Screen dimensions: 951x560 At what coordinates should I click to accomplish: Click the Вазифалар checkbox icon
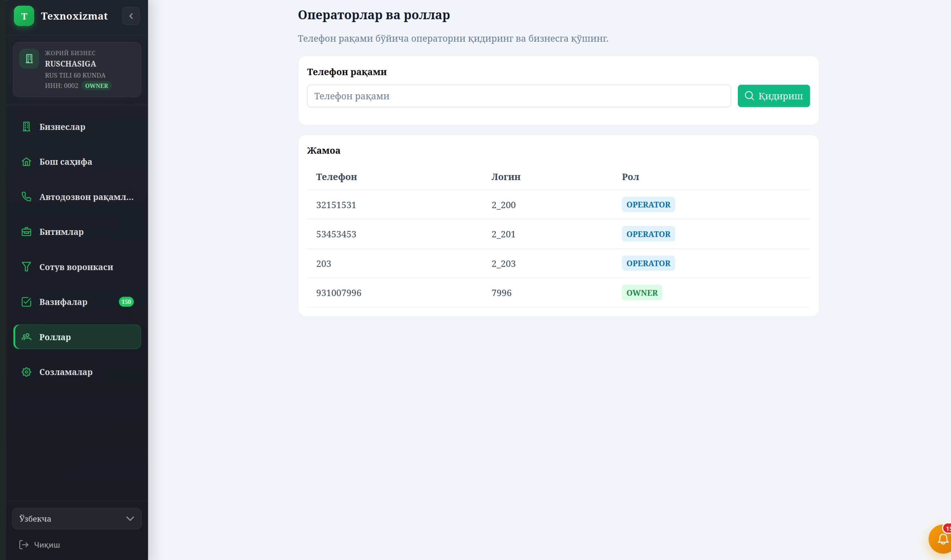pyautogui.click(x=26, y=302)
